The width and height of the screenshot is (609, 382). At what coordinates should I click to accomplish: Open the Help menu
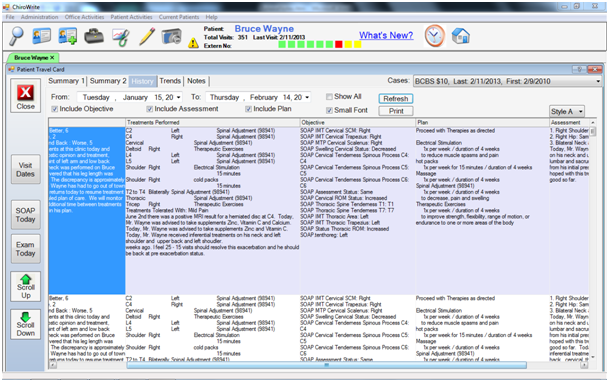(x=211, y=17)
